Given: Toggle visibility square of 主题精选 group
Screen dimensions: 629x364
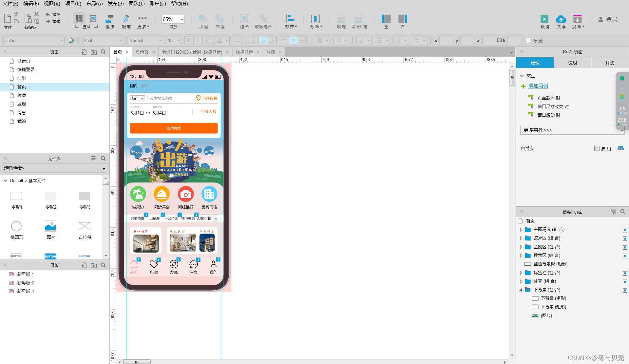Looking at the screenshot, I should [x=625, y=230].
